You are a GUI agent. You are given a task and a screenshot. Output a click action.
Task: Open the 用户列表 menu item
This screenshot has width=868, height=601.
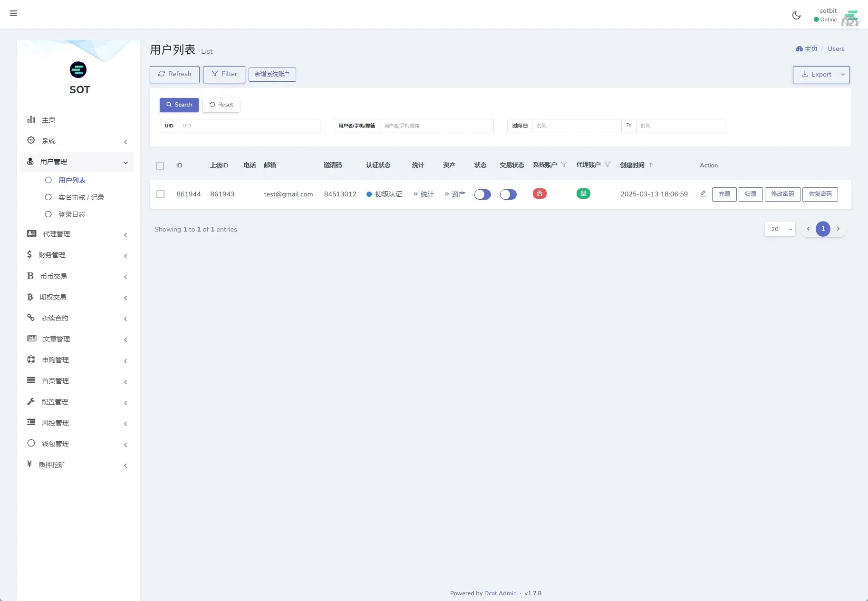coord(72,180)
